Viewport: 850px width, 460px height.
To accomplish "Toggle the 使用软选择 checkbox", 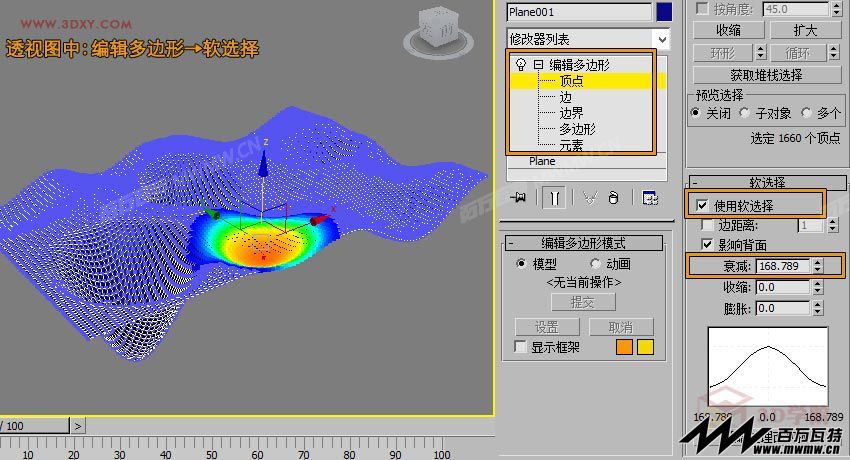I will (702, 205).
